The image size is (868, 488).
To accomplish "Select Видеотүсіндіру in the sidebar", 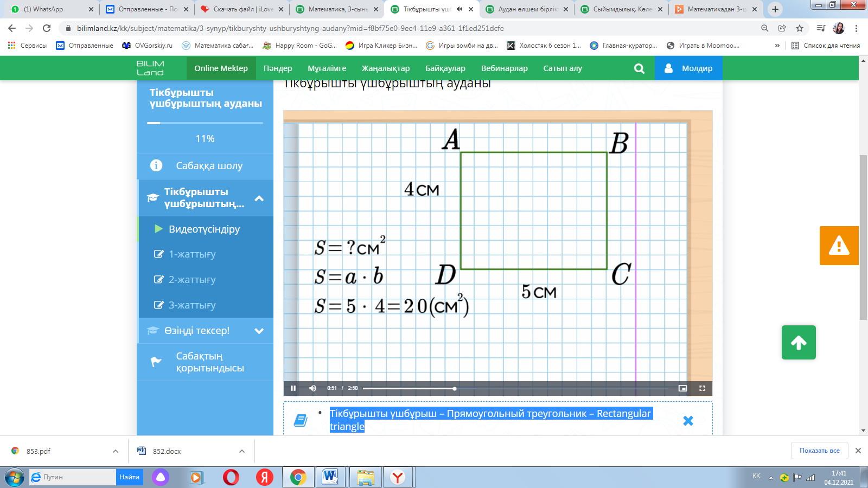I will pos(205,229).
